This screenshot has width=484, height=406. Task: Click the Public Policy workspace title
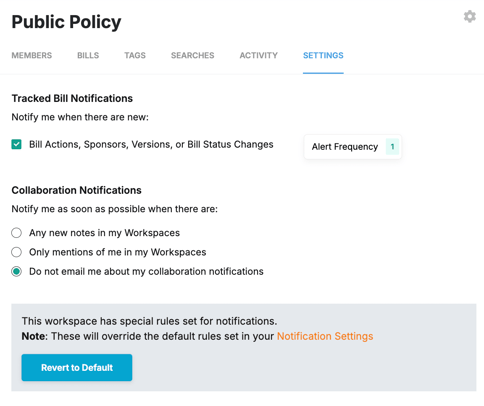(x=66, y=22)
